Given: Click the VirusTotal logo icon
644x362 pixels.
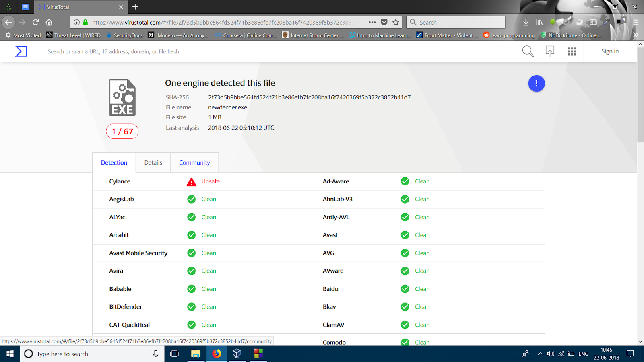Looking at the screenshot, I should [x=21, y=51].
